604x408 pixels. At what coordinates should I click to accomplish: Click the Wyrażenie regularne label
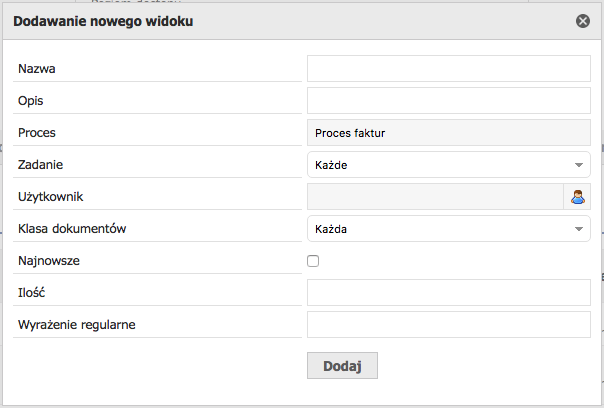click(77, 325)
